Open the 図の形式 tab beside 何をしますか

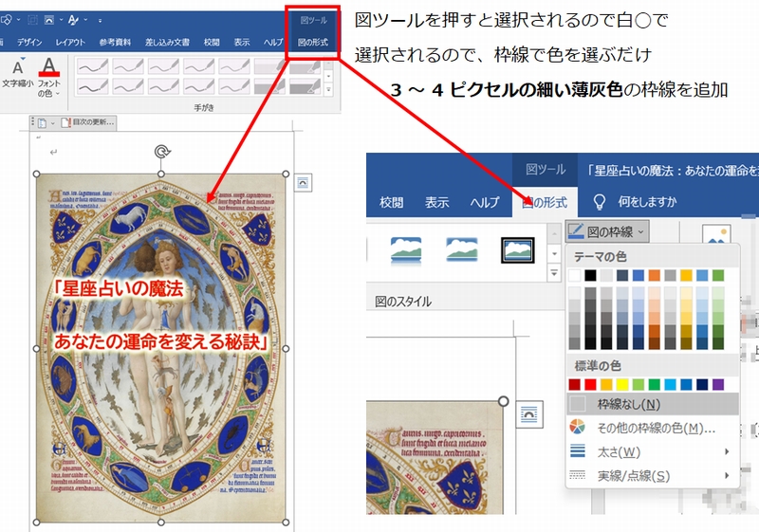tap(545, 203)
